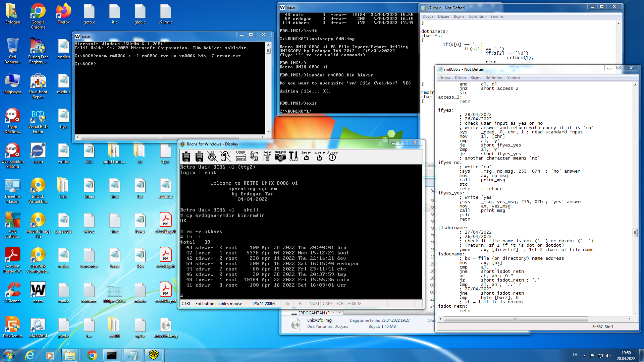Click the Paste clipboard icon in Bochs
This screenshot has width=644, height=362.
[x=267, y=156]
